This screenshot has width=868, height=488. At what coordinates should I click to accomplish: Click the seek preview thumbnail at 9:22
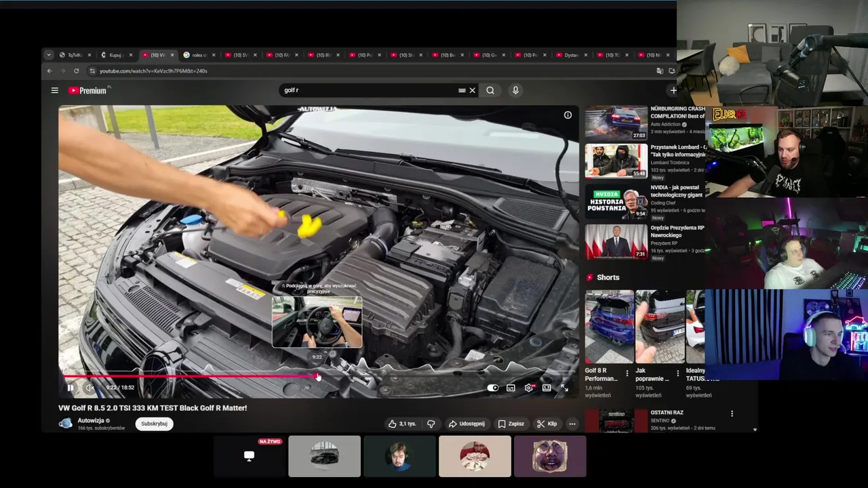(317, 322)
